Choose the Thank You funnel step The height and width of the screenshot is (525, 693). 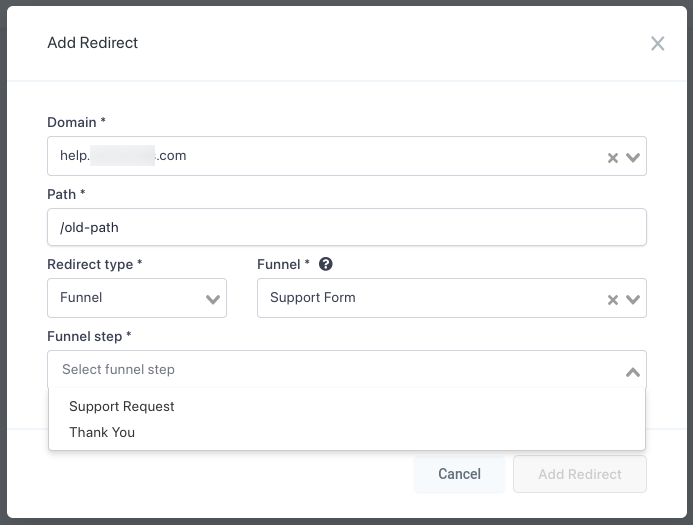[102, 432]
